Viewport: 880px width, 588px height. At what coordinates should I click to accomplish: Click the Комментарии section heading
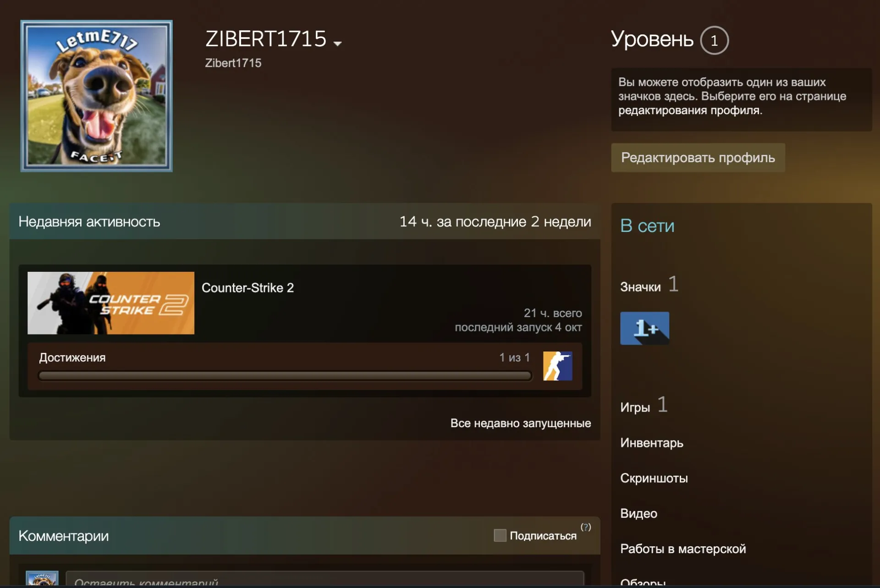click(x=64, y=536)
